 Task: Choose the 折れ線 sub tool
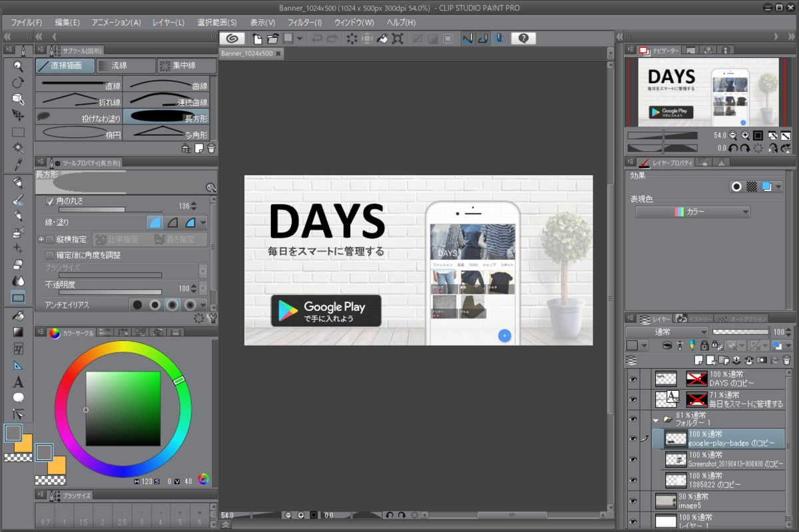point(79,101)
